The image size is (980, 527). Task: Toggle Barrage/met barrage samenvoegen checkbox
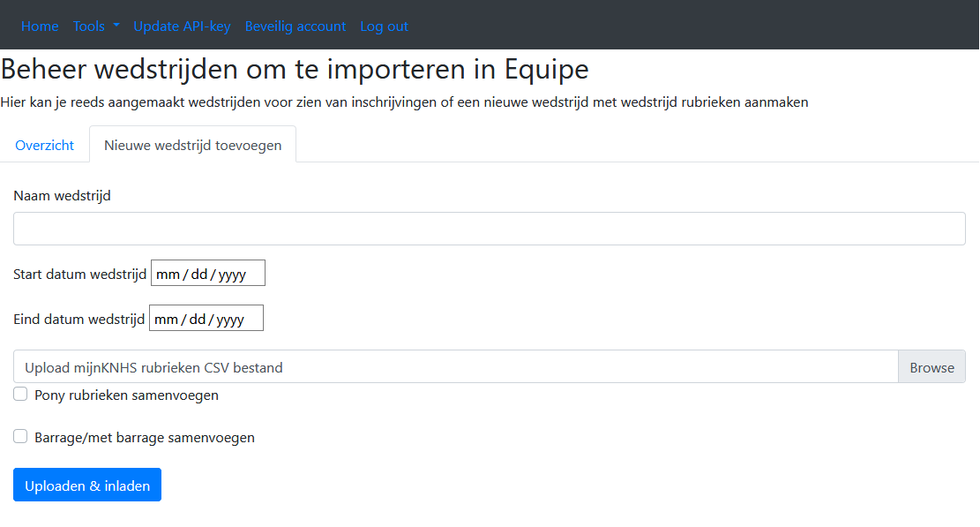click(20, 436)
